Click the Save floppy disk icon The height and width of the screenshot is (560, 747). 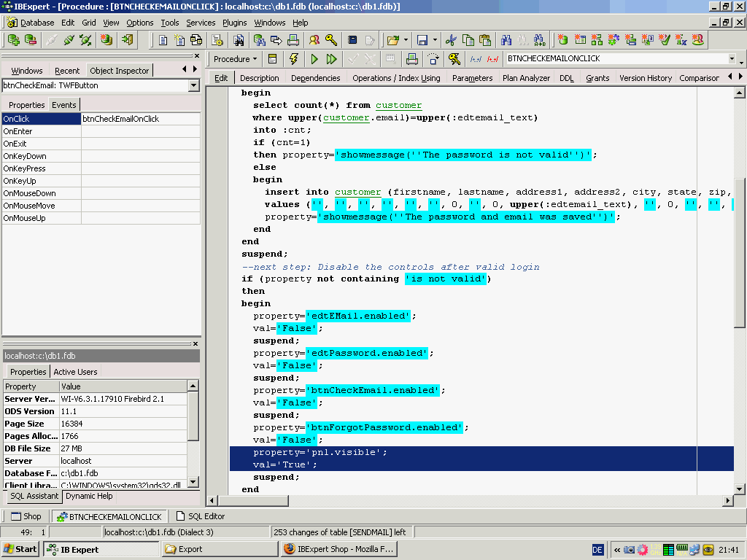[x=422, y=40]
